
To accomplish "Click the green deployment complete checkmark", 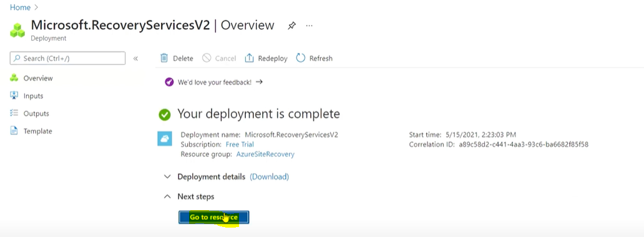I will pos(165,114).
